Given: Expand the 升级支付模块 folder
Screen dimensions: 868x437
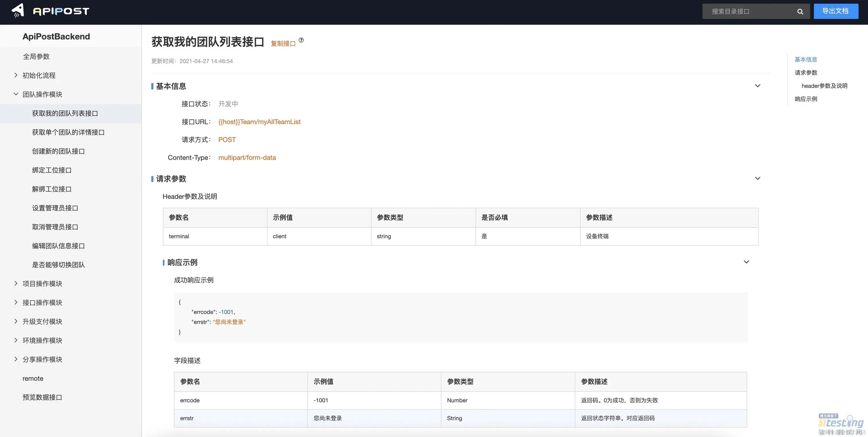Looking at the screenshot, I should click(x=16, y=321).
